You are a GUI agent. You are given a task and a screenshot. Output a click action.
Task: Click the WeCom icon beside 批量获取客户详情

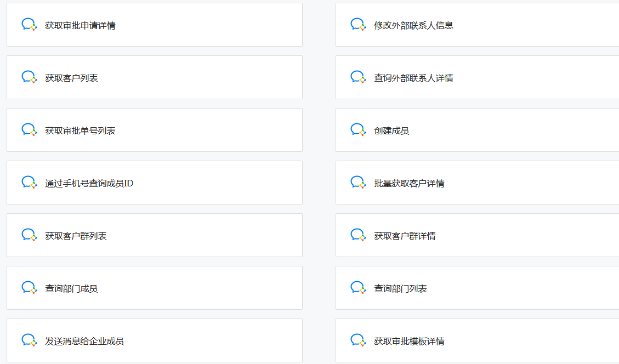(x=359, y=183)
